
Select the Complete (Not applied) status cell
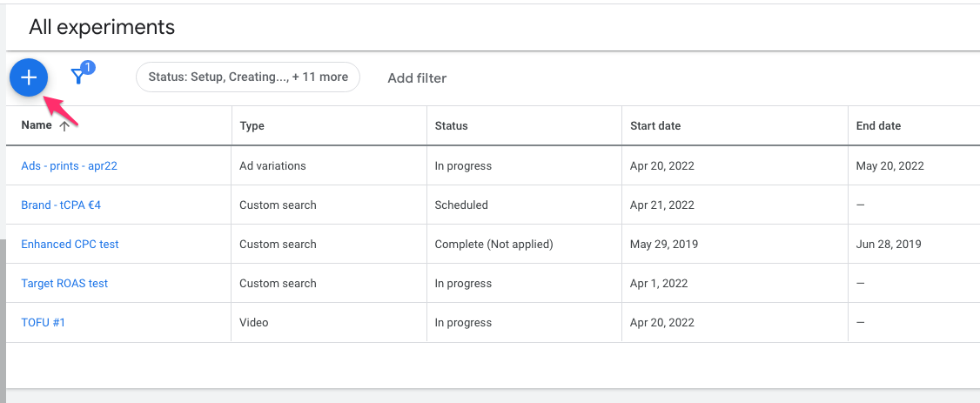tap(493, 244)
